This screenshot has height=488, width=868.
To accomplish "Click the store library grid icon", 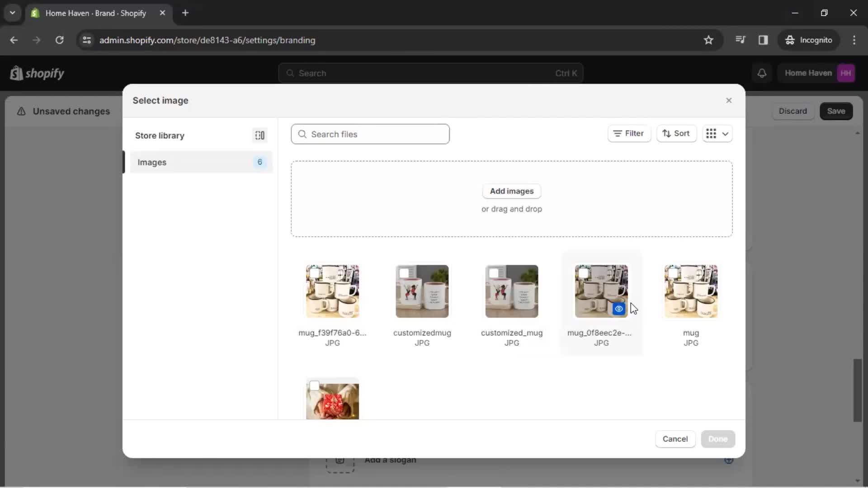I will click(260, 135).
